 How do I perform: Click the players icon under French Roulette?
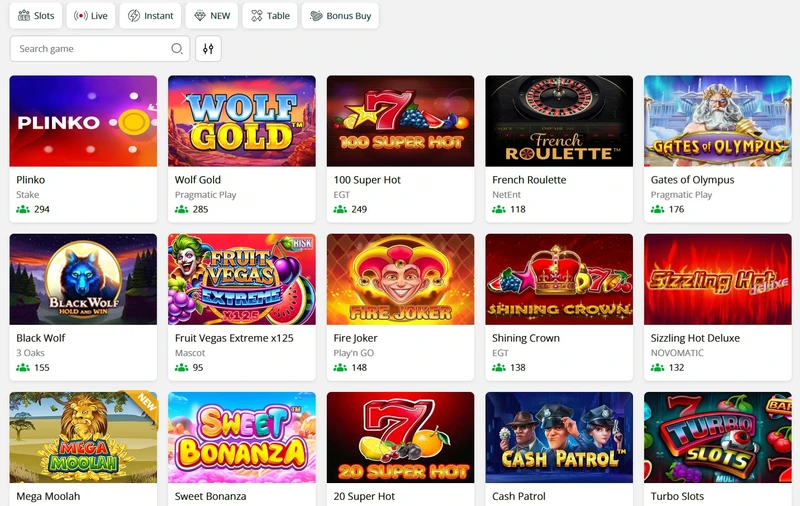click(499, 210)
